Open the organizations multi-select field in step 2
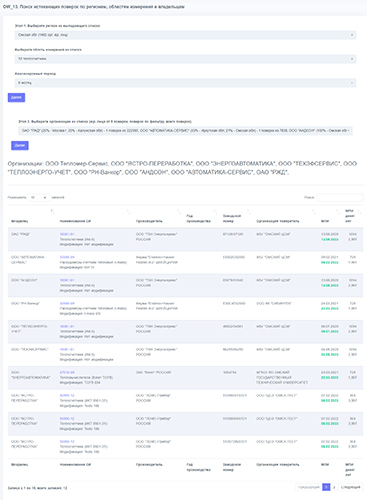The height and width of the screenshot is (500, 367). [x=185, y=131]
